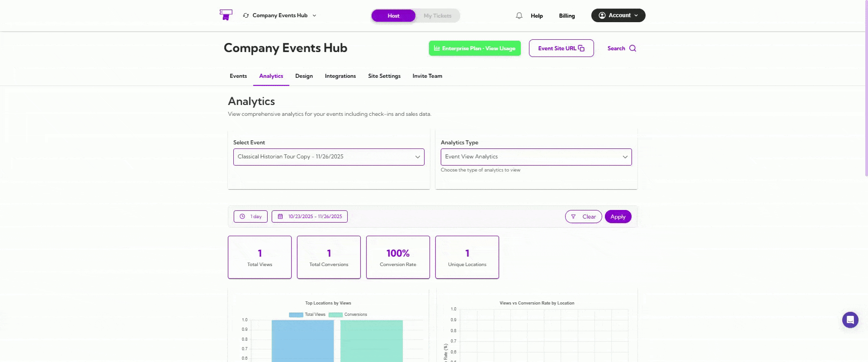Apply the date filter

tap(618, 217)
